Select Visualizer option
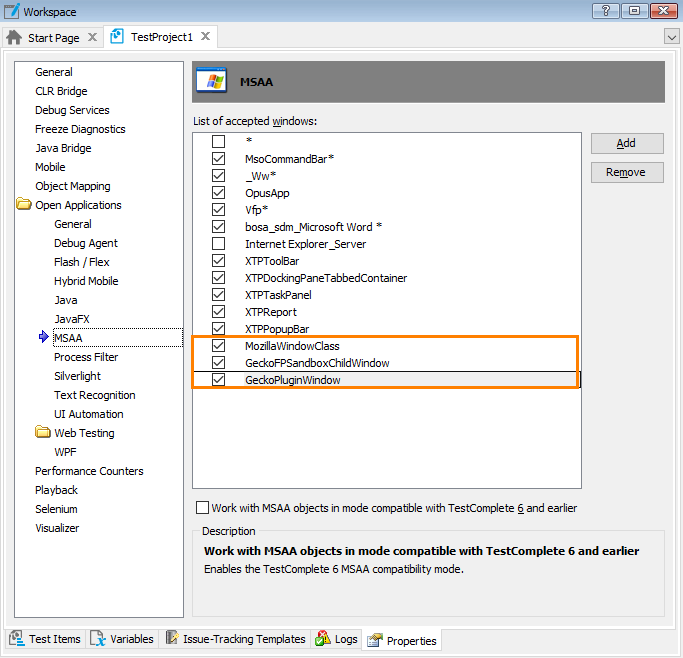Screen dimensions: 683x658 tap(57, 528)
